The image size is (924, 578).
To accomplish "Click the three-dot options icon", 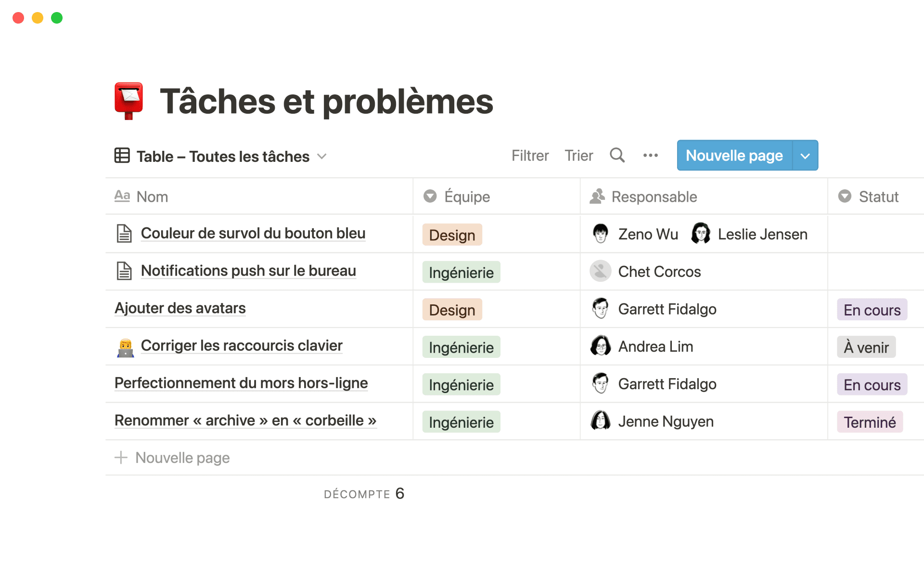I will [x=651, y=155].
